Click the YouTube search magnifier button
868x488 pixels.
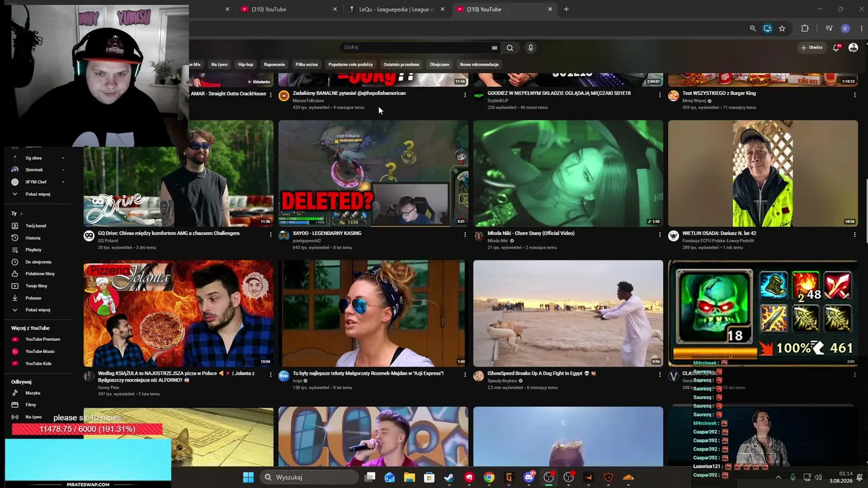tap(510, 47)
